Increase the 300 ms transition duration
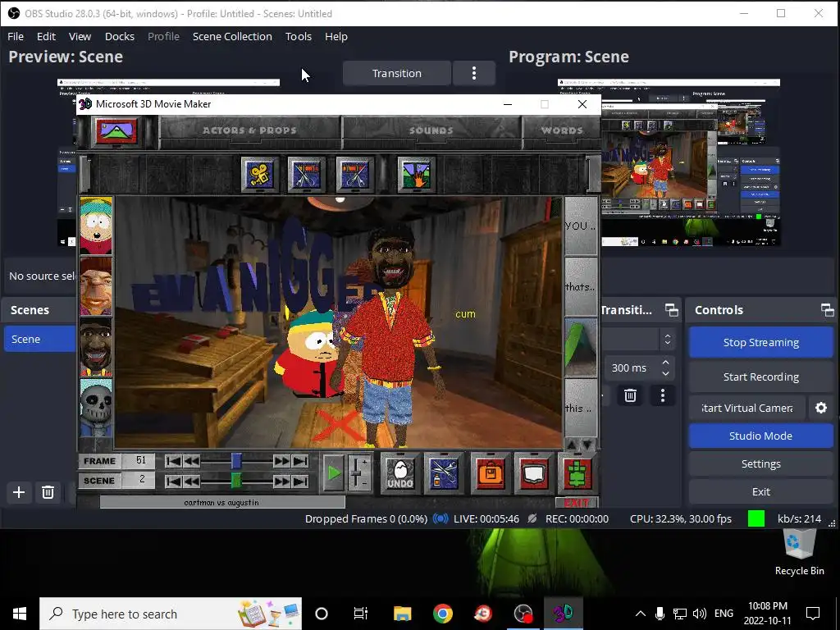The width and height of the screenshot is (840, 630). [x=665, y=362]
